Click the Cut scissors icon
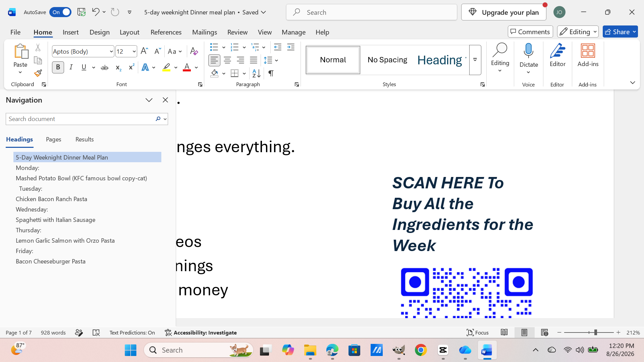Screen dimensions: 644x362 coord(38,48)
